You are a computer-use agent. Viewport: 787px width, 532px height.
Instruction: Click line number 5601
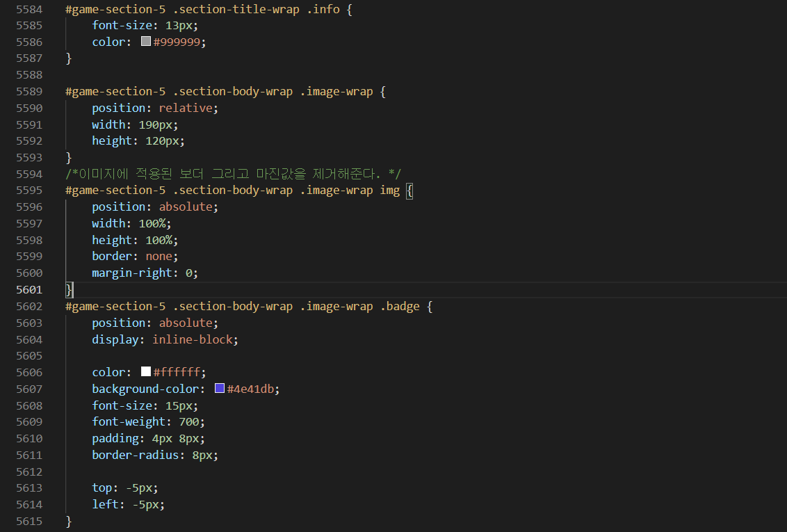(29, 289)
